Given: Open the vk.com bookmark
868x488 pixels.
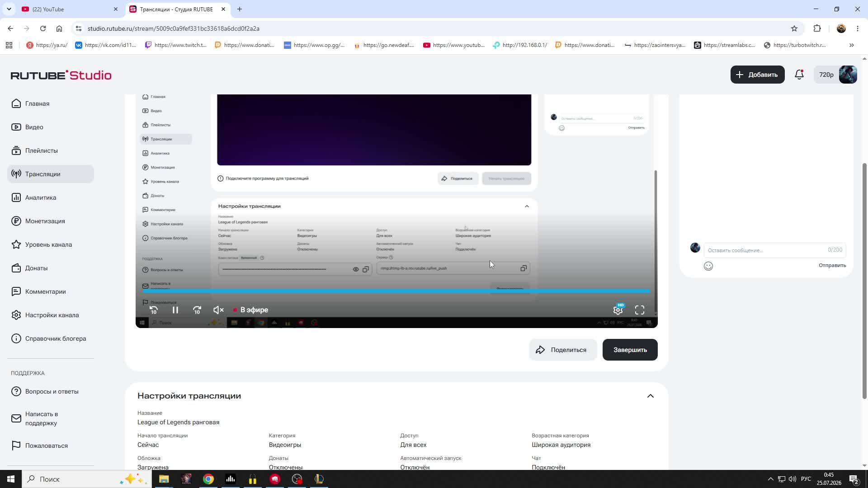Looking at the screenshot, I should pos(105,45).
